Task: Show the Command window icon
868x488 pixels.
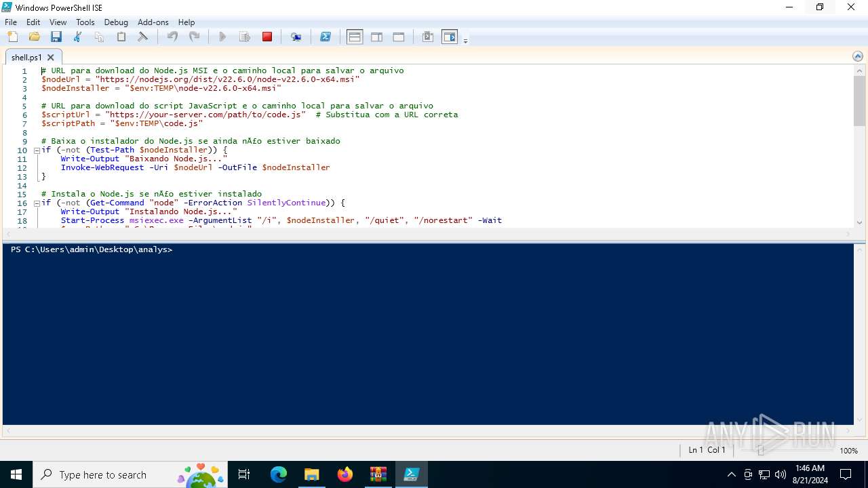Action: pos(427,37)
